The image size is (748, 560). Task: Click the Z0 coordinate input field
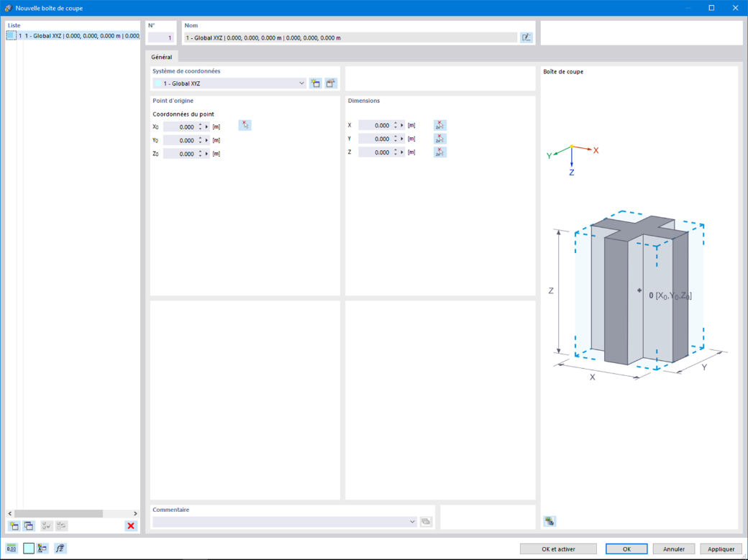181,154
